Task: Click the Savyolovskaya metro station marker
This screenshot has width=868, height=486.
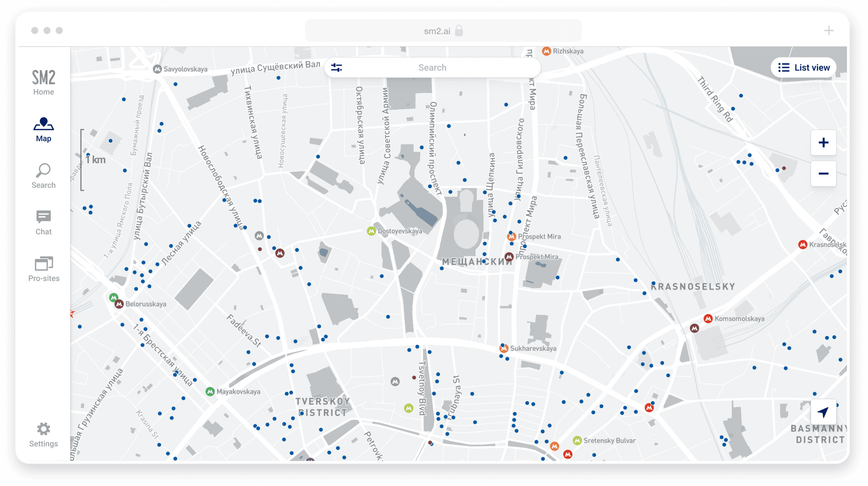Action: click(x=157, y=69)
